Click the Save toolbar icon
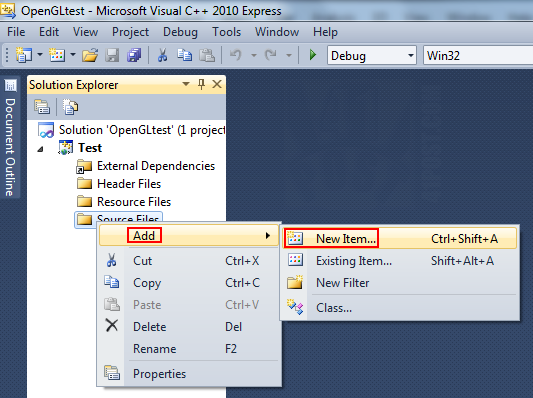 [x=112, y=55]
